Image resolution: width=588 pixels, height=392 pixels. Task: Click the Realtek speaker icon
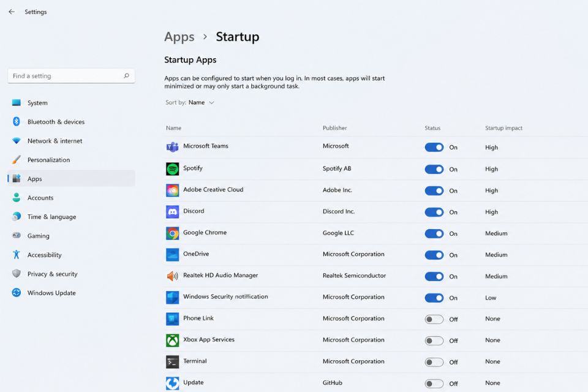173,276
